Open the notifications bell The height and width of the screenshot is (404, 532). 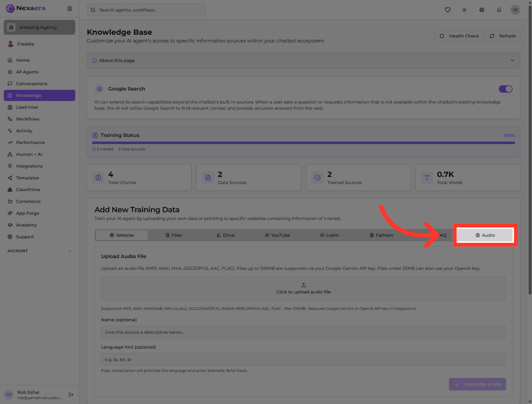pos(499,10)
